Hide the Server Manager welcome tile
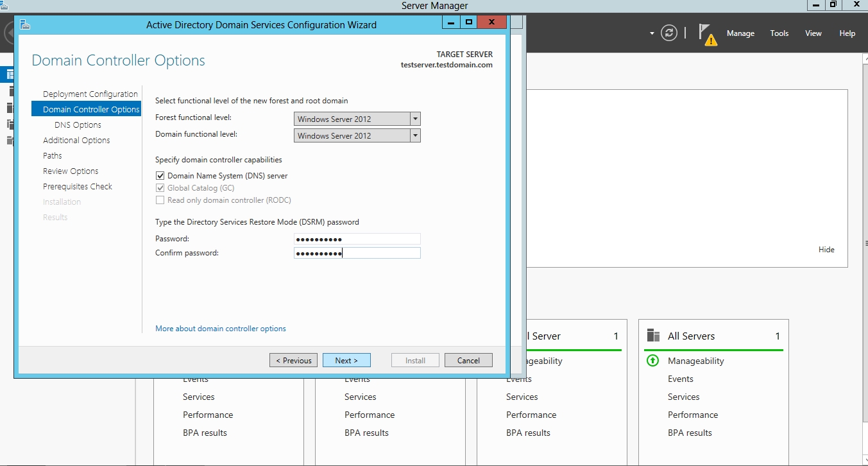The image size is (868, 466). (x=826, y=250)
